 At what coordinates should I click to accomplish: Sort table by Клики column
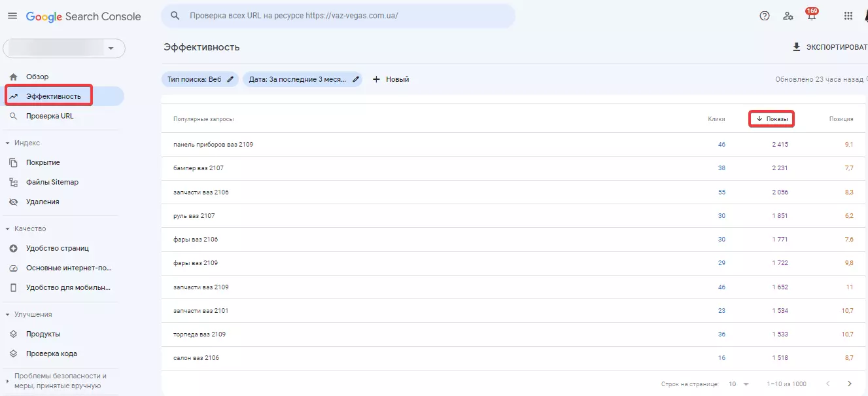pyautogui.click(x=716, y=119)
